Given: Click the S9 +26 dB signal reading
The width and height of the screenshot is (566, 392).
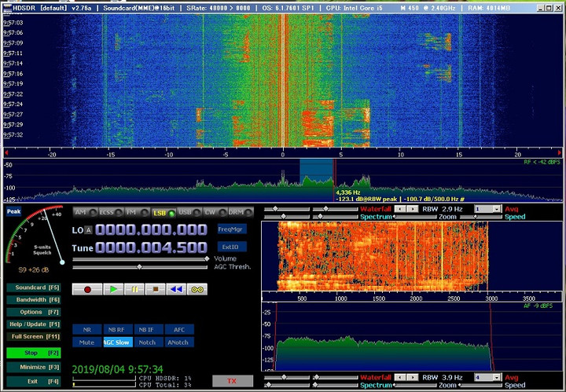Looking at the screenshot, I should [x=33, y=269].
